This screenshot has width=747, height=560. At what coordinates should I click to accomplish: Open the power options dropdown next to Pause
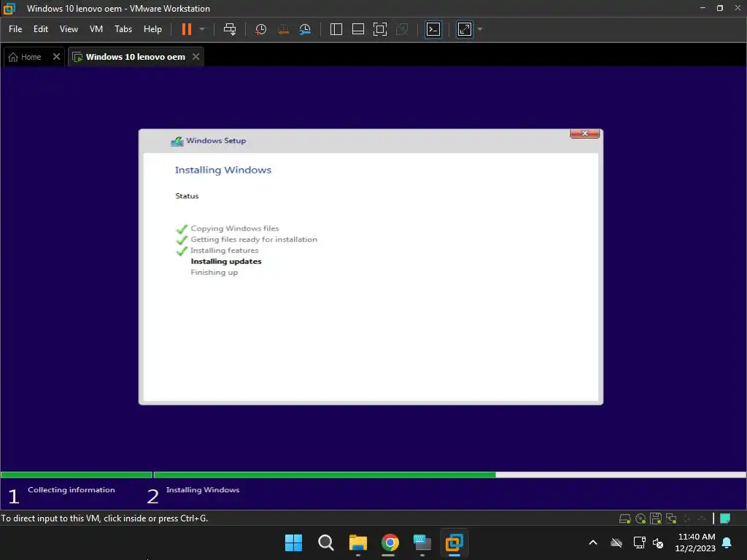tap(202, 29)
